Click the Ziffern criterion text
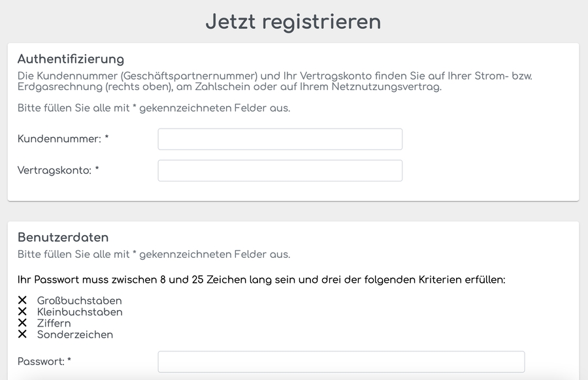This screenshot has width=588, height=380. [x=54, y=323]
